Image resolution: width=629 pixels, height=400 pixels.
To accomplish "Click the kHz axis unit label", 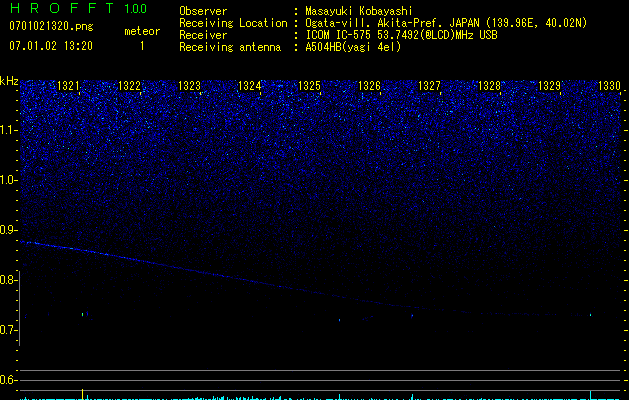I will (9, 80).
